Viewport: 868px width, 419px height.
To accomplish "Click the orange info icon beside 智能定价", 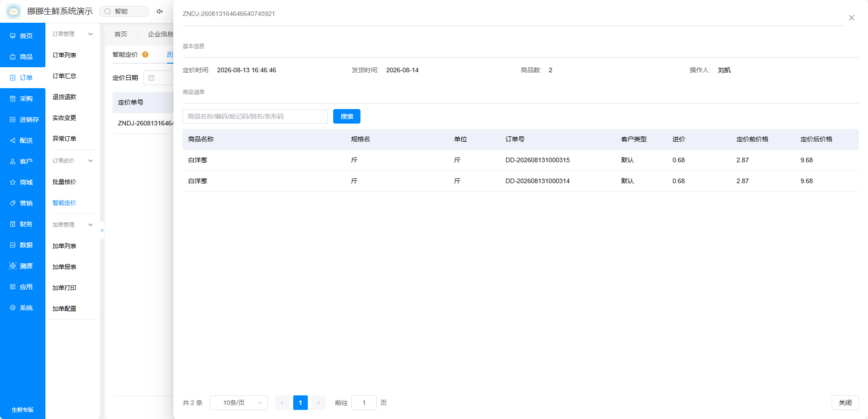I will 145,55.
